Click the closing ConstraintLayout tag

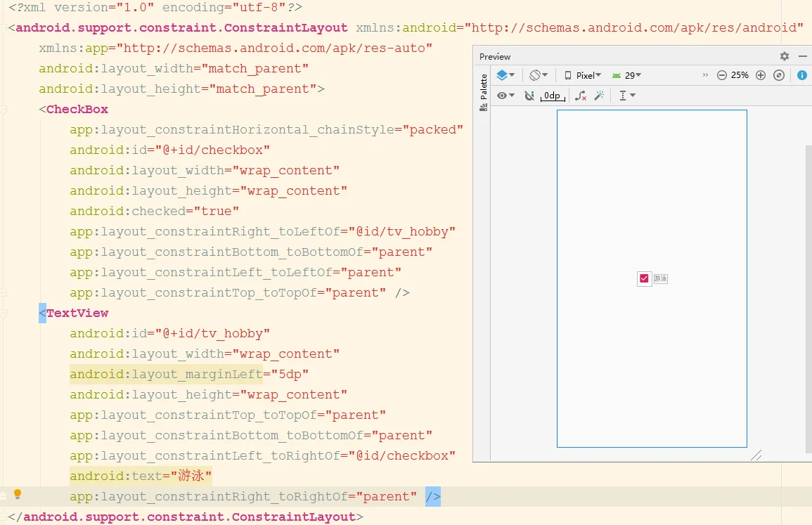tap(186, 517)
